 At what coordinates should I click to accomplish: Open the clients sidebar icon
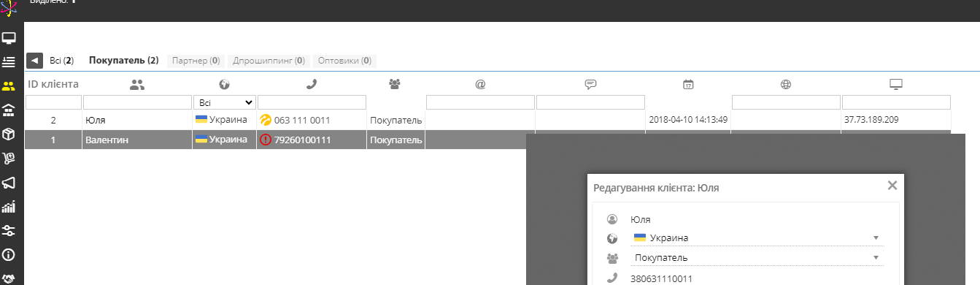(x=9, y=86)
